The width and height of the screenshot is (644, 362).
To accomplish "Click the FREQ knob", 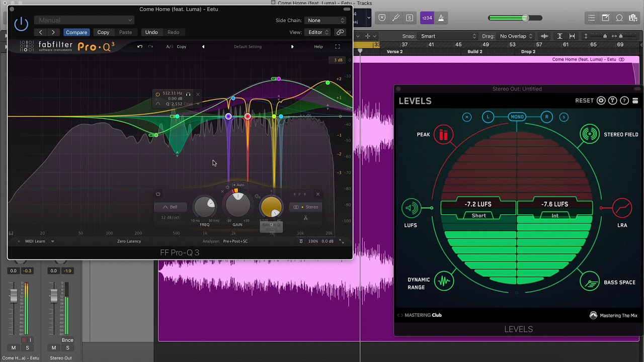I will 204,207.
